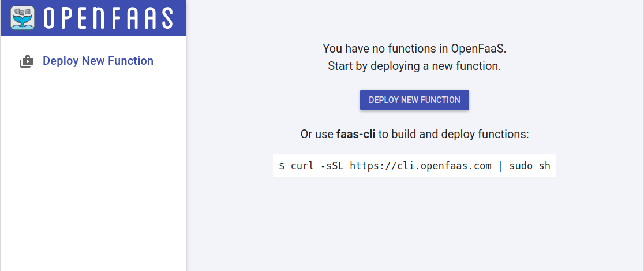Click the empty sidebar area below the menu

(x=93, y=173)
